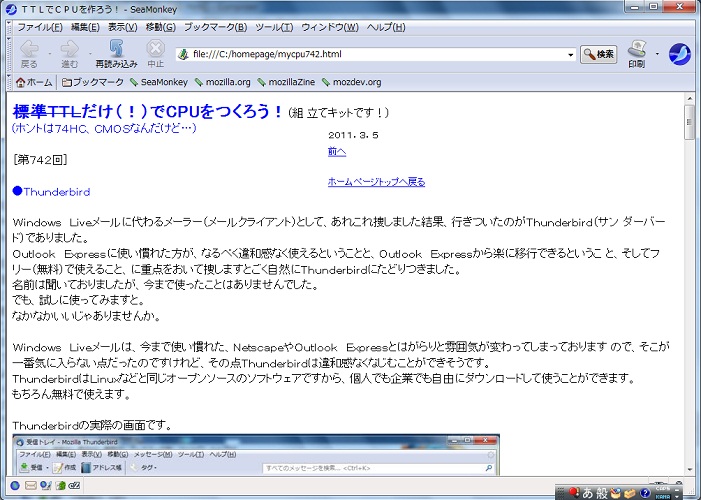701x500 pixels.
Task: Open the ウィンドウ(W) menu
Action: pos(330,27)
